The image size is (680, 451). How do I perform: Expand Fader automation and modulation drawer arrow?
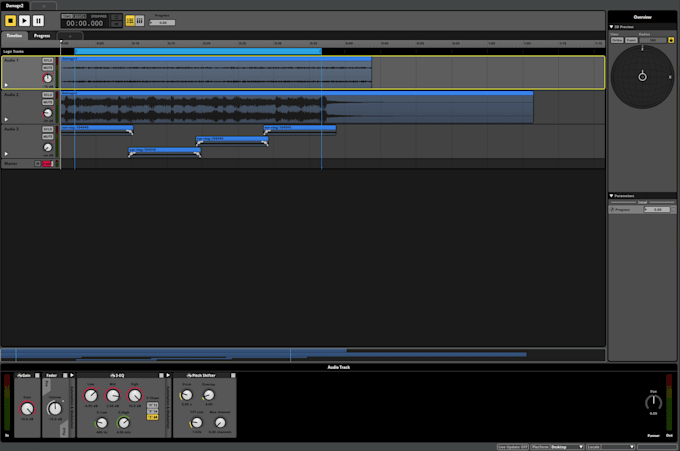(x=72, y=375)
